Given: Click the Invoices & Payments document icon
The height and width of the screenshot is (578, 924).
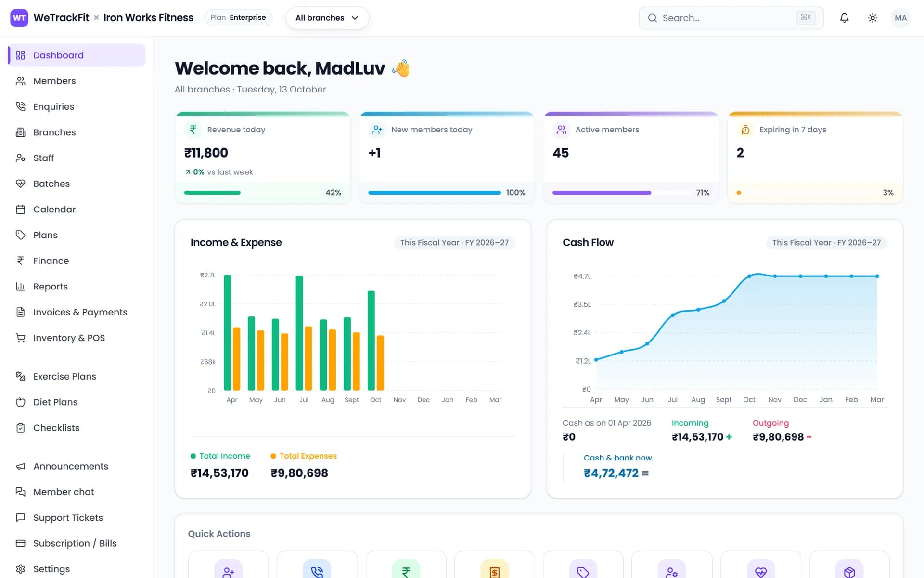Looking at the screenshot, I should [20, 312].
